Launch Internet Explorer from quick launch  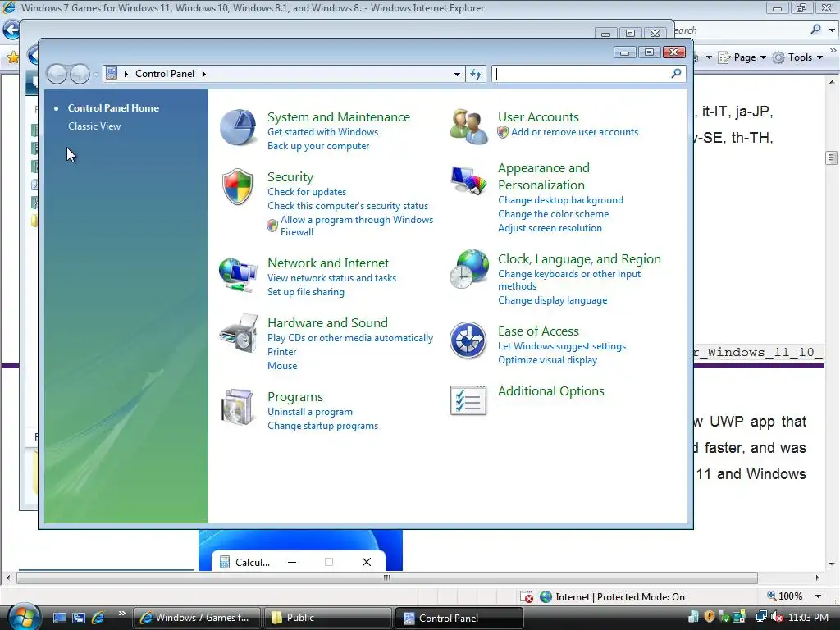click(98, 618)
